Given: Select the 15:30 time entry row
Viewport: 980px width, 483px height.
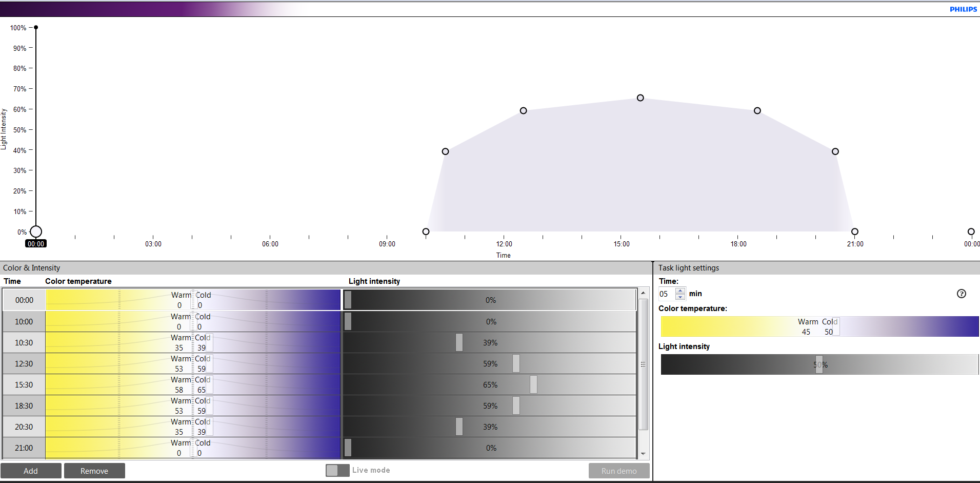Looking at the screenshot, I should tap(24, 385).
